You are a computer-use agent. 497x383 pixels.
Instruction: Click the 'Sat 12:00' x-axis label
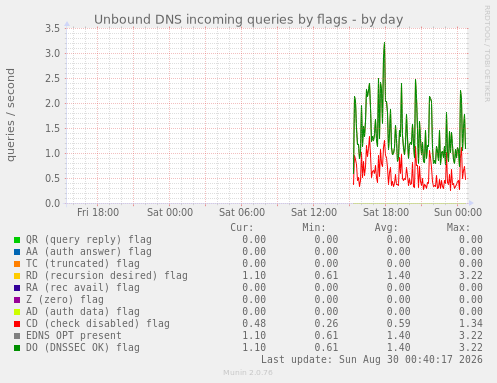point(314,212)
